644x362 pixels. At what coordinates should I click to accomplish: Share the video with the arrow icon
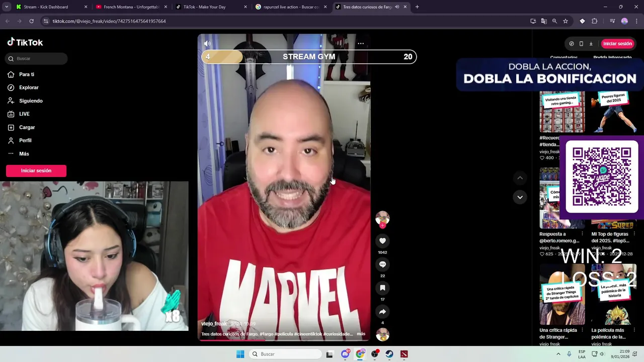click(x=382, y=312)
